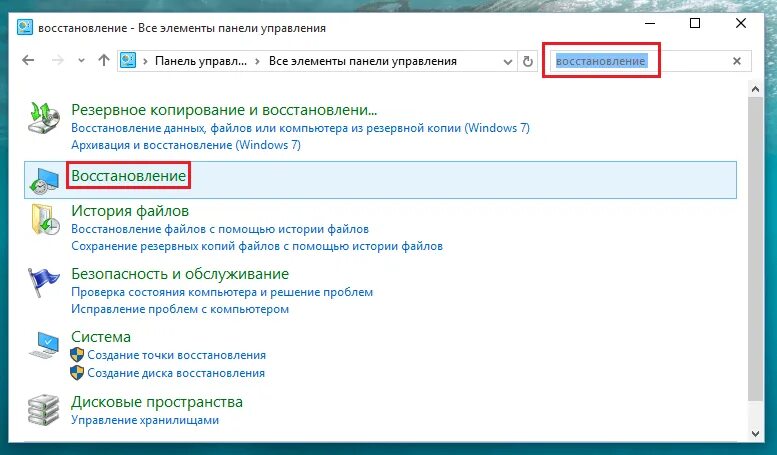Open the Восстановление monitor icon
Screen dimensions: 777x455
point(44,180)
